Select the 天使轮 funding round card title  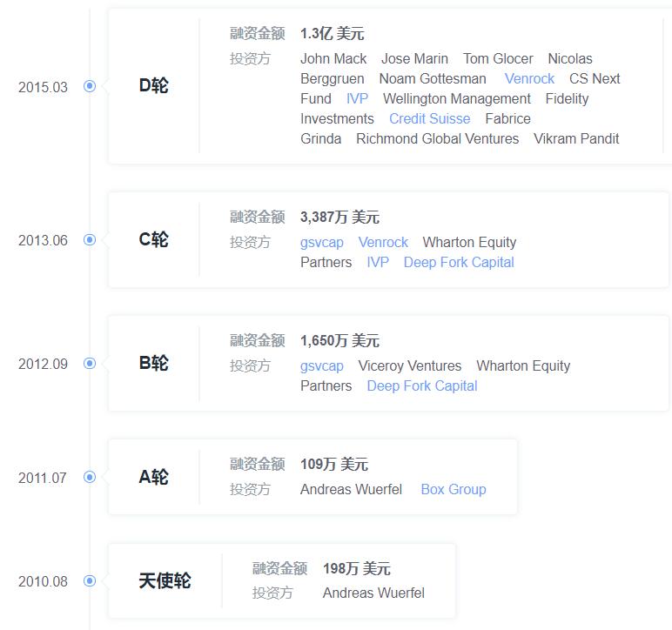pyautogui.click(x=165, y=581)
